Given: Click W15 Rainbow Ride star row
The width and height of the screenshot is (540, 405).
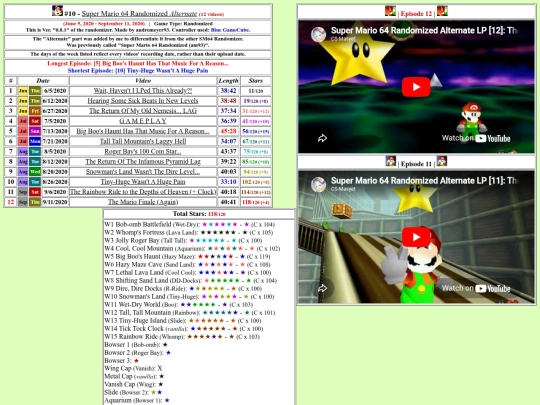Looking at the screenshot, I should [x=182, y=336].
